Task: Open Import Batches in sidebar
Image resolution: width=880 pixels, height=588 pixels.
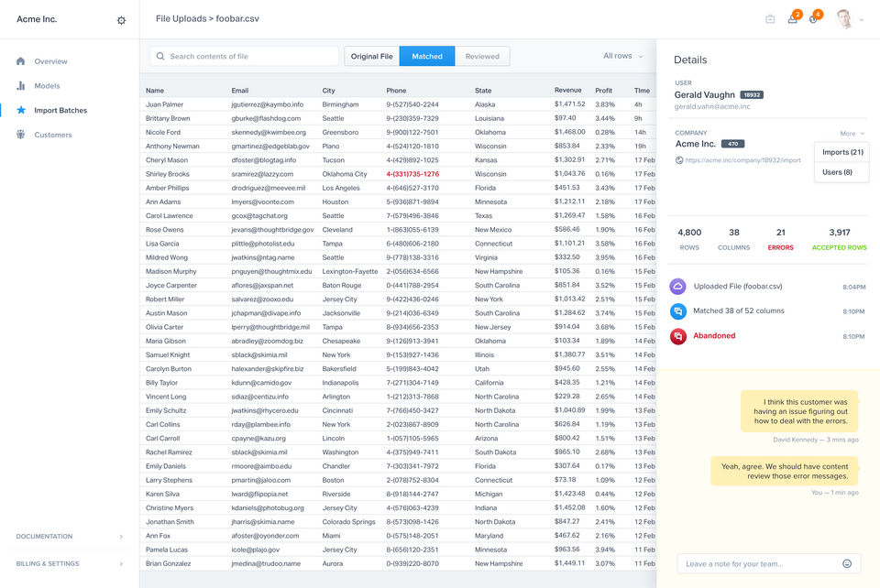Action: [x=60, y=111]
